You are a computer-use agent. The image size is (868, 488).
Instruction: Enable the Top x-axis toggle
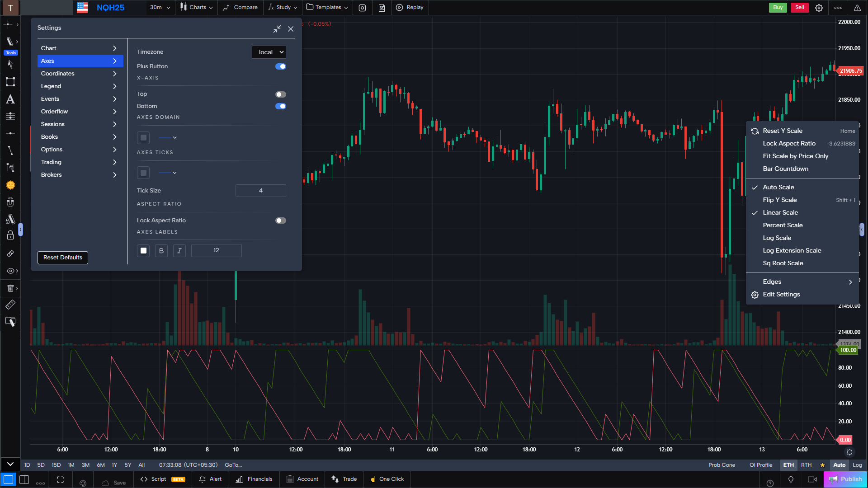click(280, 94)
